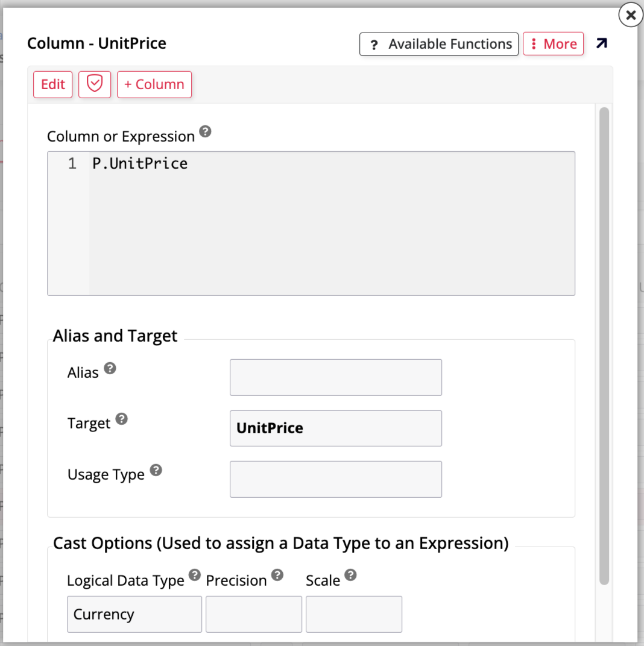
Task: Select the shield validation icon next to Edit
Action: tap(94, 84)
